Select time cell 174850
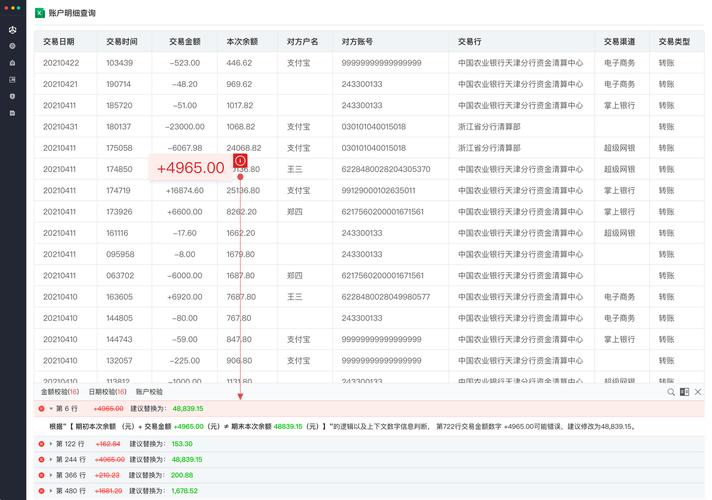The width and height of the screenshot is (712, 500). pyautogui.click(x=119, y=169)
